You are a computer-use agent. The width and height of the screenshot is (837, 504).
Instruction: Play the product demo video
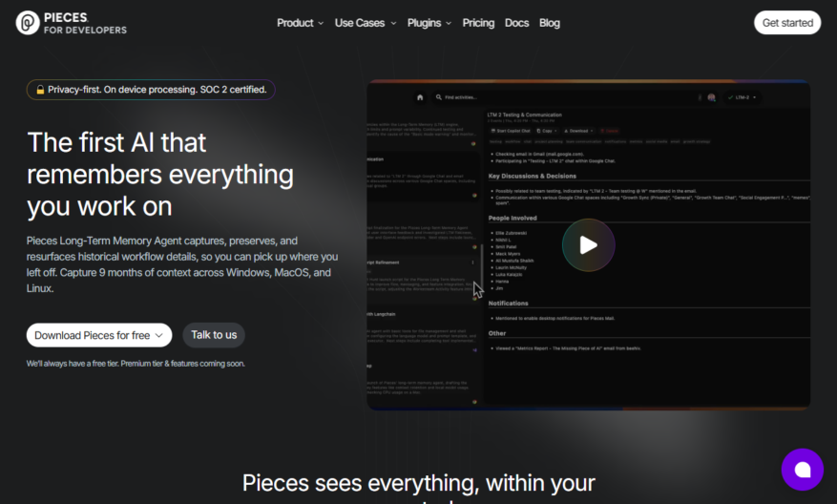coord(588,245)
